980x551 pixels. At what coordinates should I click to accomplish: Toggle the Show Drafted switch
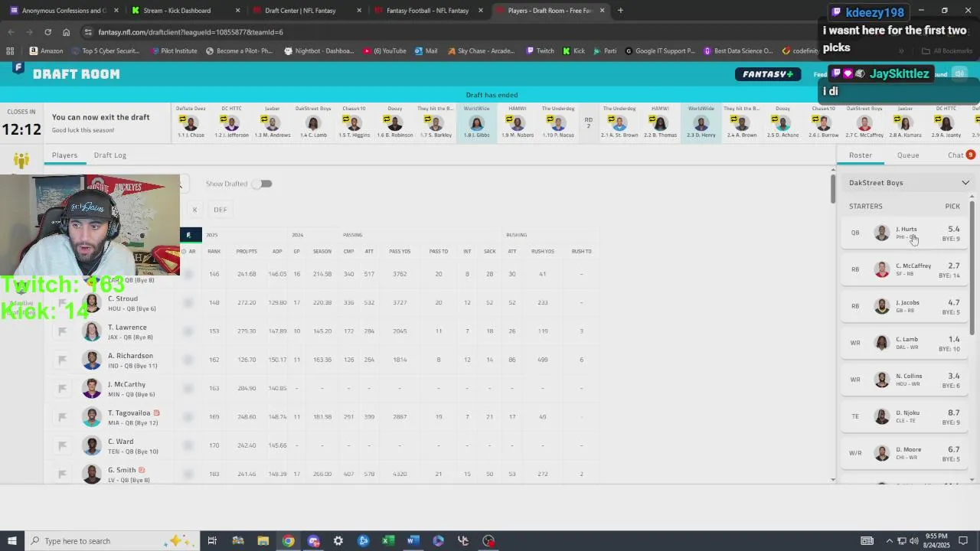[262, 184]
